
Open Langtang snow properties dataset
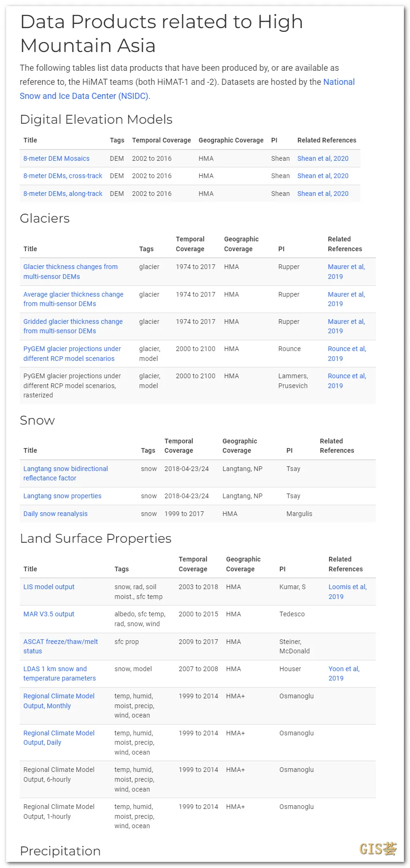tap(62, 496)
